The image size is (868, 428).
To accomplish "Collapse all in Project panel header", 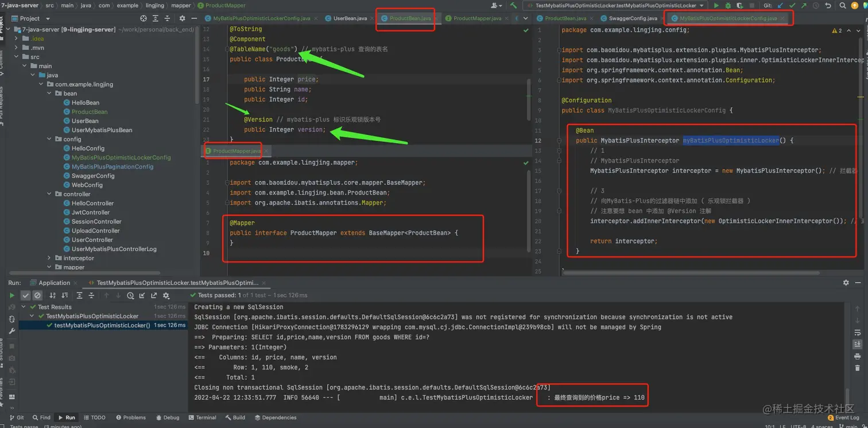I will click(x=167, y=18).
